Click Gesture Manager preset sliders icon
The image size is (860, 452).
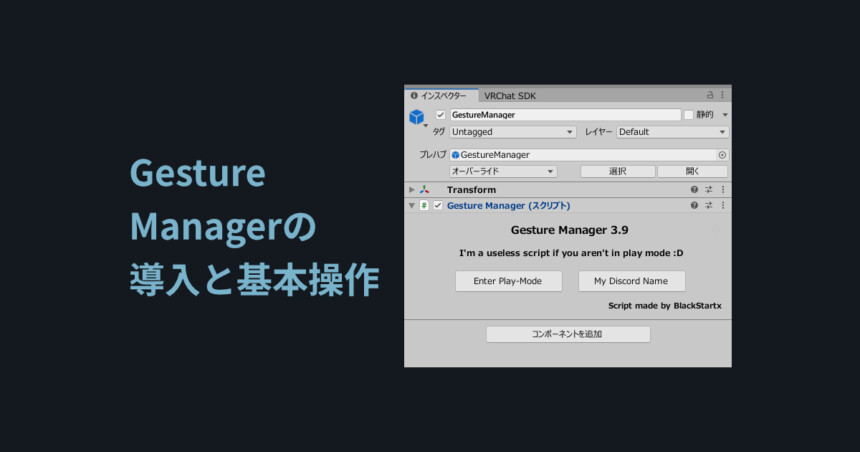tap(709, 205)
